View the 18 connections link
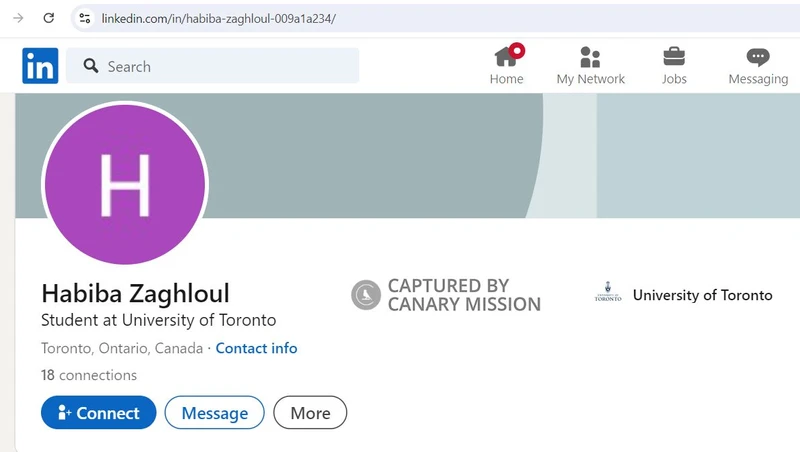Viewport: 800px width, 452px height. point(89,375)
